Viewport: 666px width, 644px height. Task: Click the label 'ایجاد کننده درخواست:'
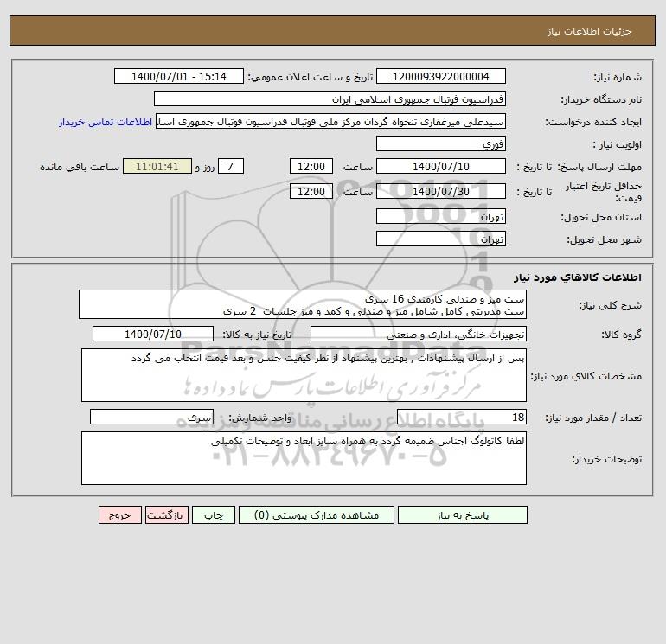(593, 122)
